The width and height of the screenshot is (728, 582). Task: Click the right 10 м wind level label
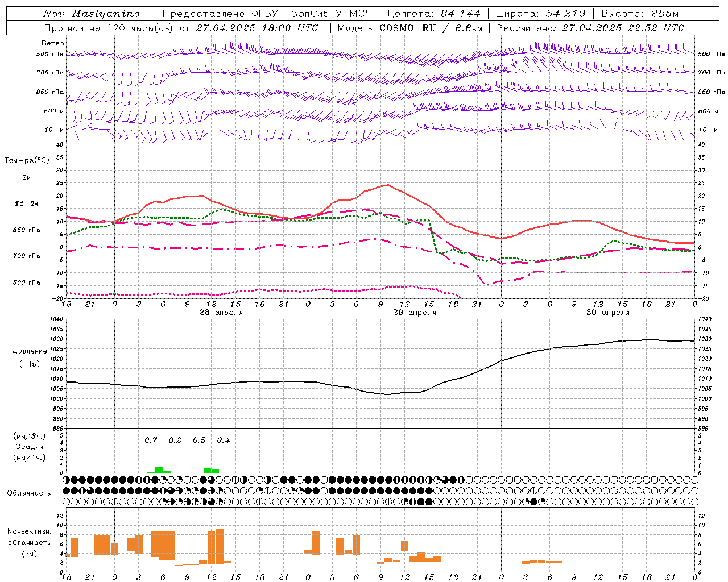708,130
